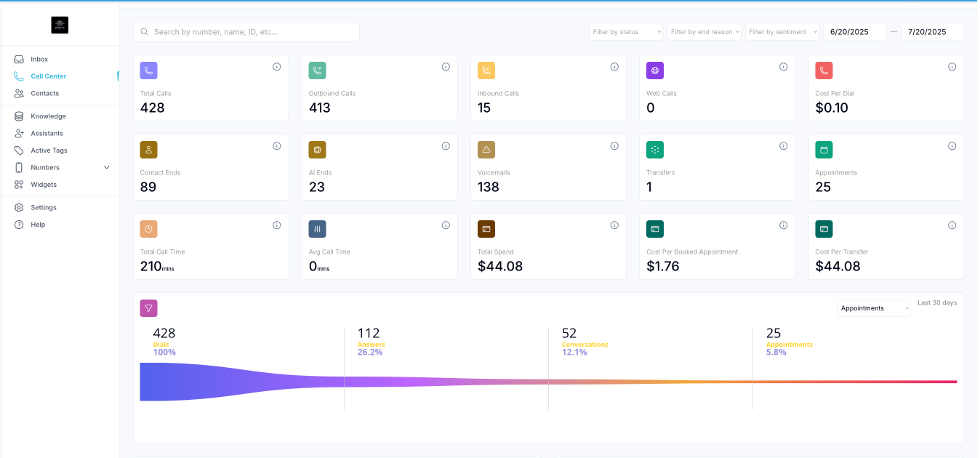This screenshot has height=458, width=980.
Task: Open the Appointments dropdown above the funnel chart
Action: (x=873, y=308)
